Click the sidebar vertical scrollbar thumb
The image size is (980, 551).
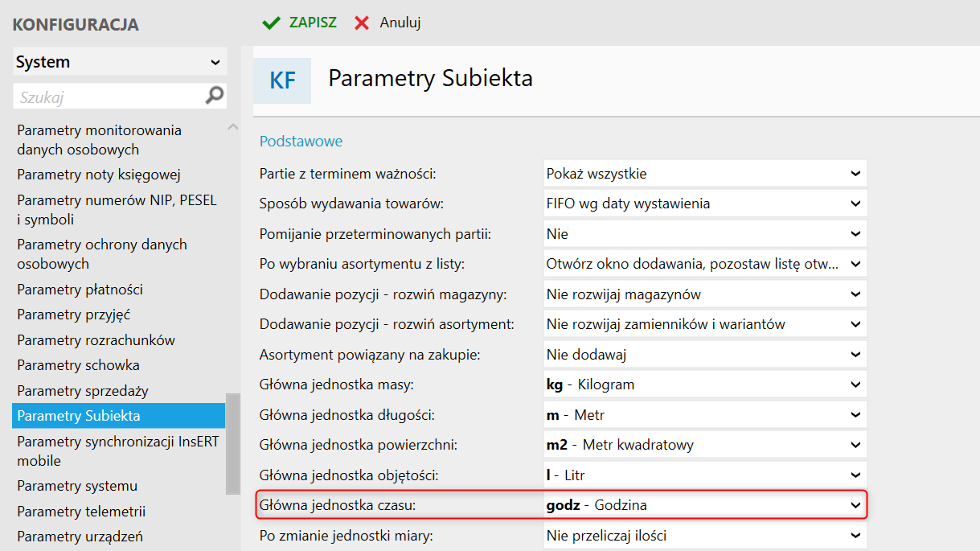coord(233,442)
